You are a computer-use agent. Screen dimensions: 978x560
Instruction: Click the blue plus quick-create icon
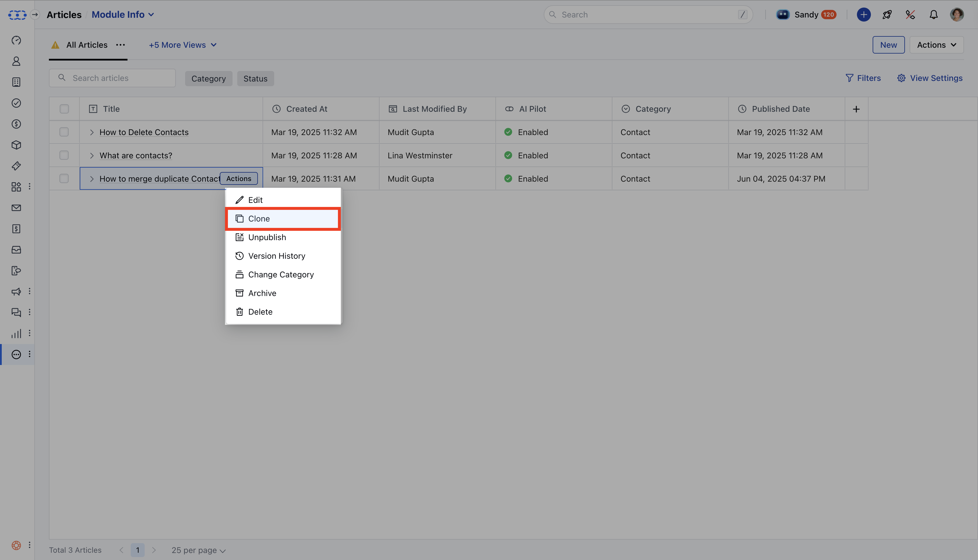click(x=863, y=15)
